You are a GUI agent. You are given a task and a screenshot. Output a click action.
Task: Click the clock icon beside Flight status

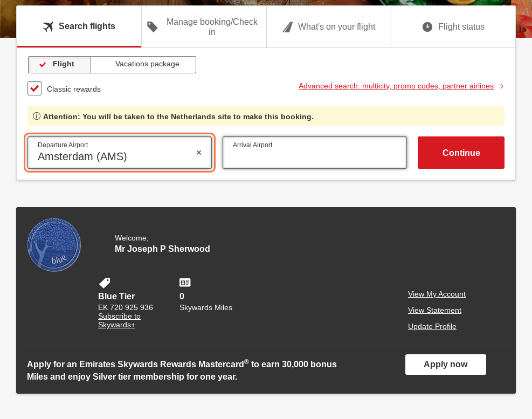pos(427,27)
